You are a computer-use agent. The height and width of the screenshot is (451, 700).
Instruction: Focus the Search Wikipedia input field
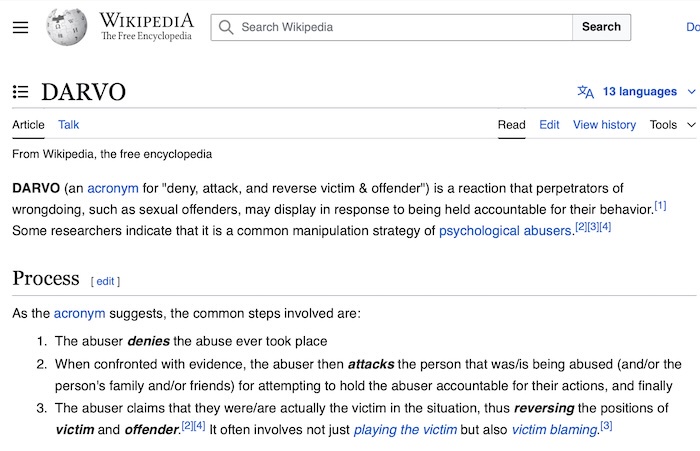(x=392, y=27)
